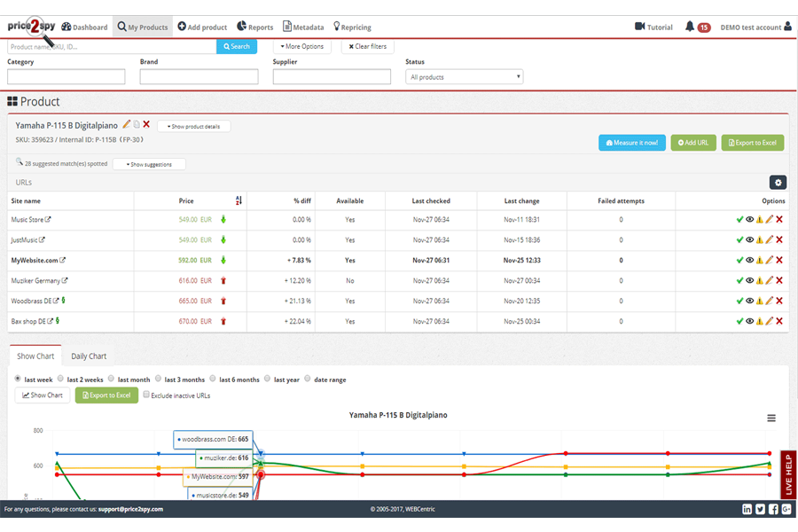Toggle eye icon in Music Store row
798x532 pixels.
(x=749, y=219)
